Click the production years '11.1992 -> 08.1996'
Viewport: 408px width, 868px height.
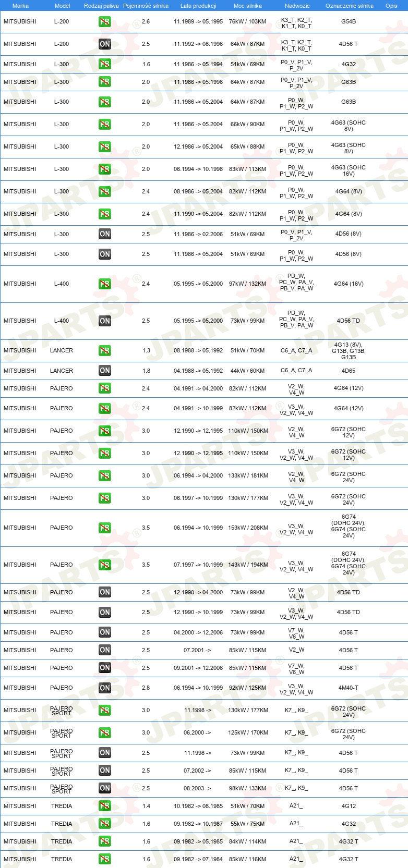198,44
